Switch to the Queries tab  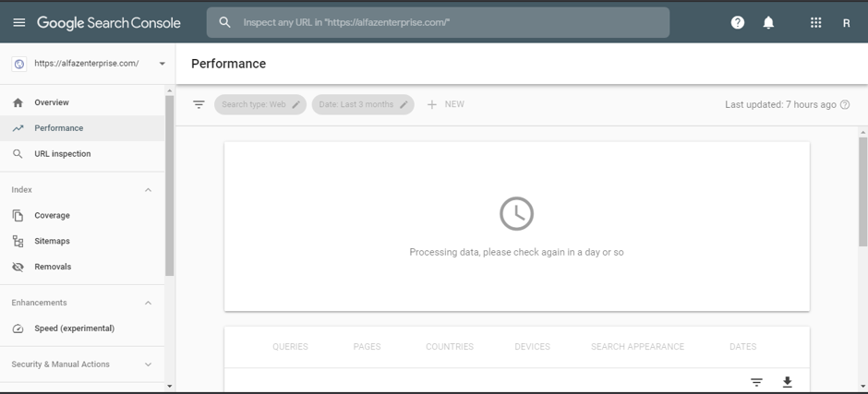pos(290,346)
